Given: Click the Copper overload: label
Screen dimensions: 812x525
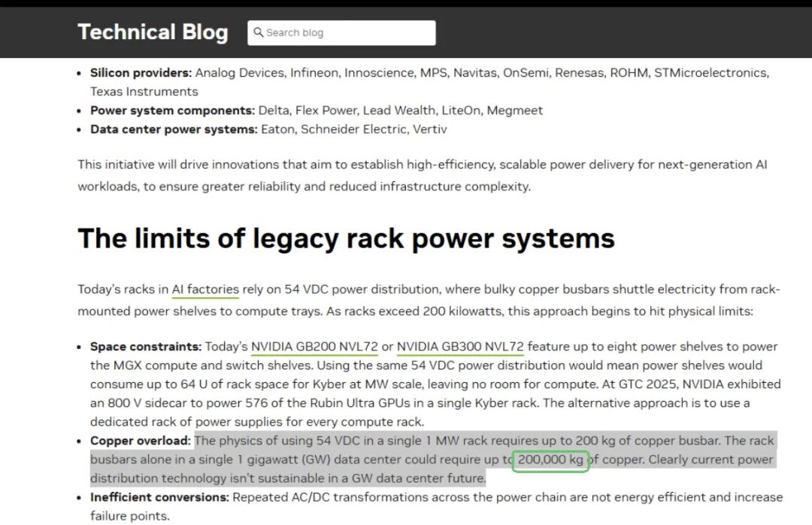Looking at the screenshot, I should [x=141, y=441].
